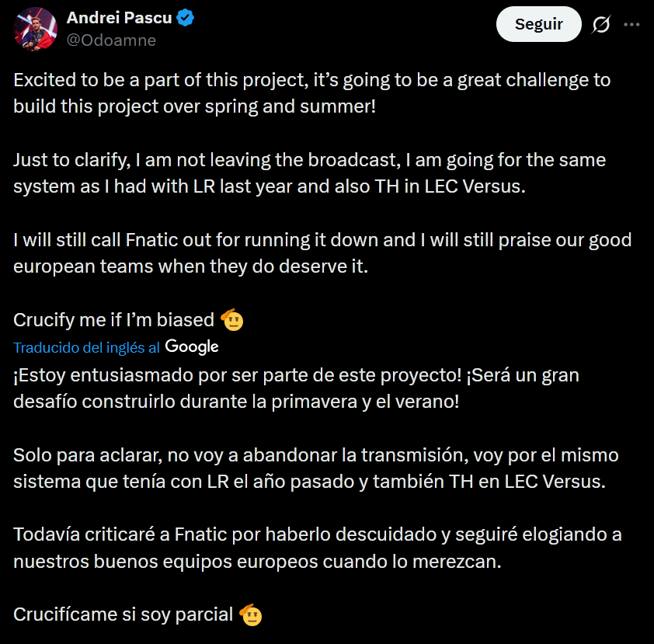Viewport: 654px width, 644px height.
Task: Click the saluting face emoji in the English text
Action: click(231, 319)
